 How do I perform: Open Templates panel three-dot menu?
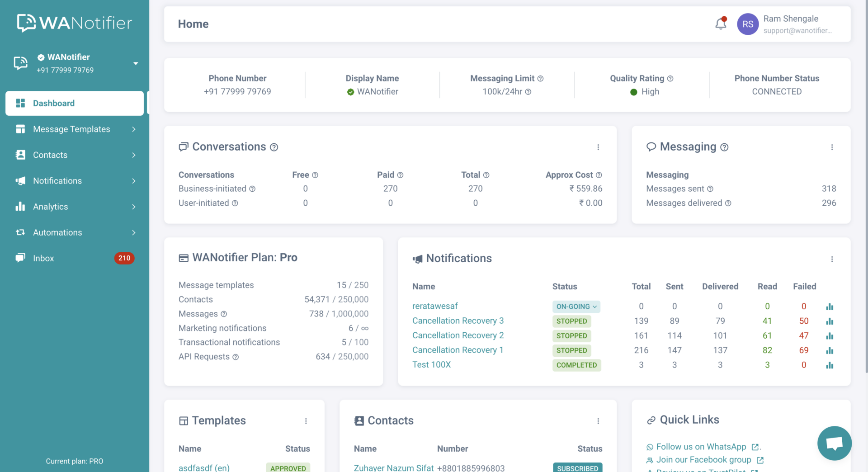[306, 421]
